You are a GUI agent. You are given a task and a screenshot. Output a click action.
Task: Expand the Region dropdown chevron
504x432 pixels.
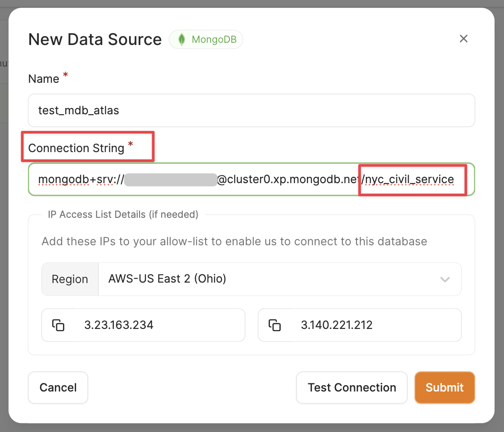[445, 279]
